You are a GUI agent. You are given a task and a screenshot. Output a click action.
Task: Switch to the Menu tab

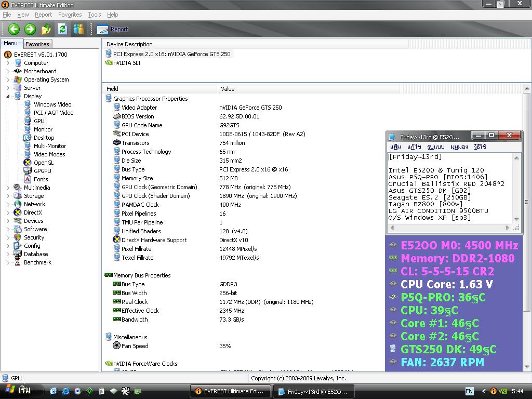pos(10,44)
